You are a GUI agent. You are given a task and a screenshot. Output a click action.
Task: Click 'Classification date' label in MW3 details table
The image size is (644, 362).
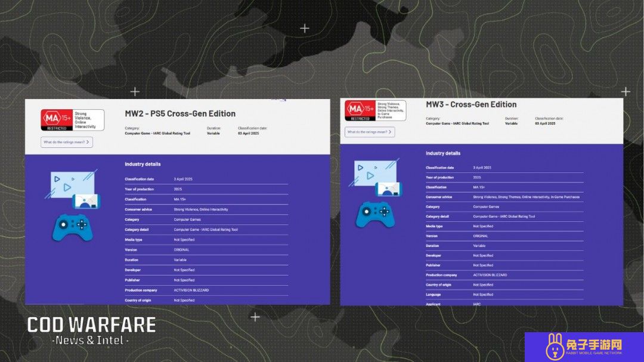coord(440,168)
